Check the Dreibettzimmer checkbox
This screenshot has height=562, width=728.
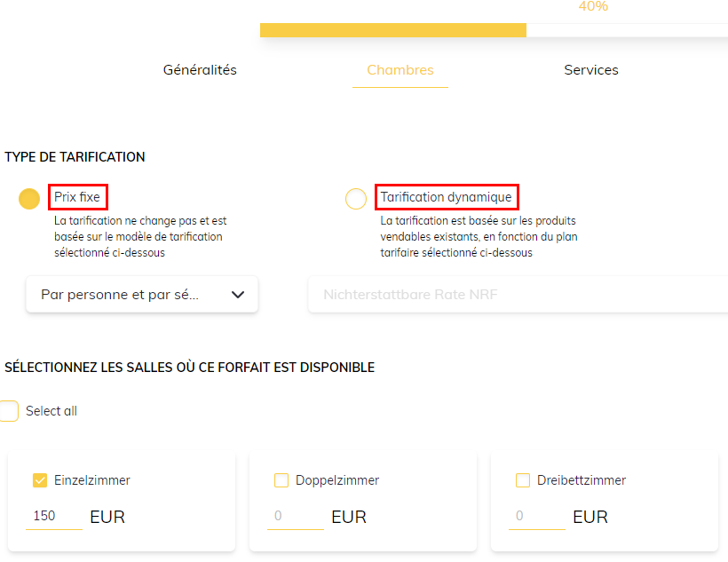pos(523,480)
